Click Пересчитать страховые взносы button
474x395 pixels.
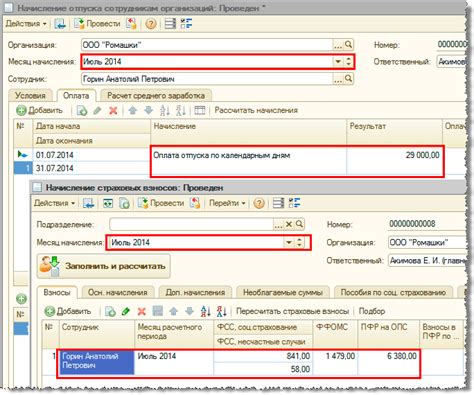(292, 311)
